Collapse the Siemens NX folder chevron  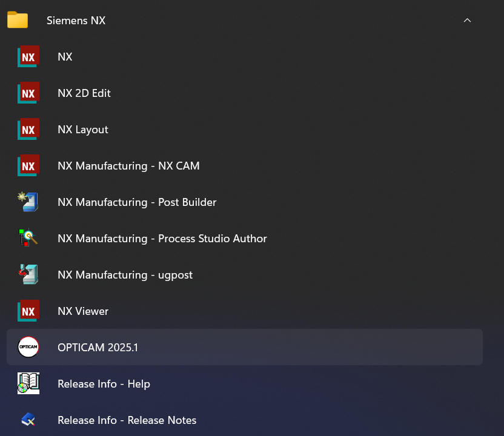[x=467, y=20]
